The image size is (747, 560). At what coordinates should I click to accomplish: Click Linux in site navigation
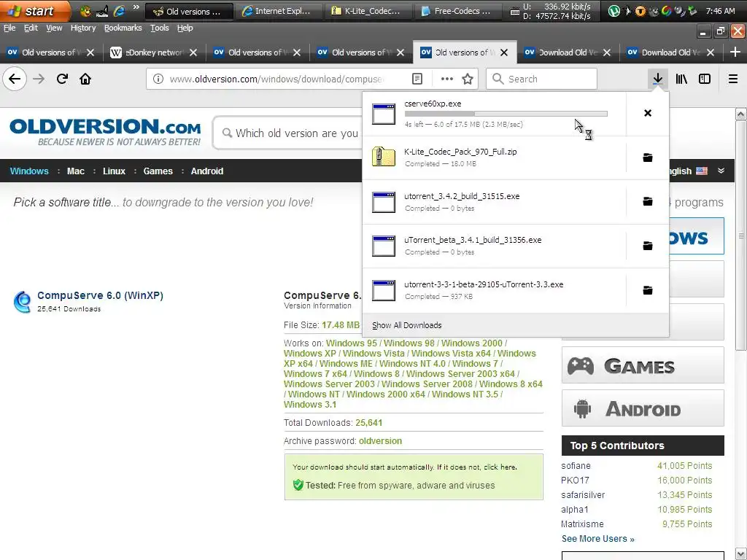click(x=114, y=171)
